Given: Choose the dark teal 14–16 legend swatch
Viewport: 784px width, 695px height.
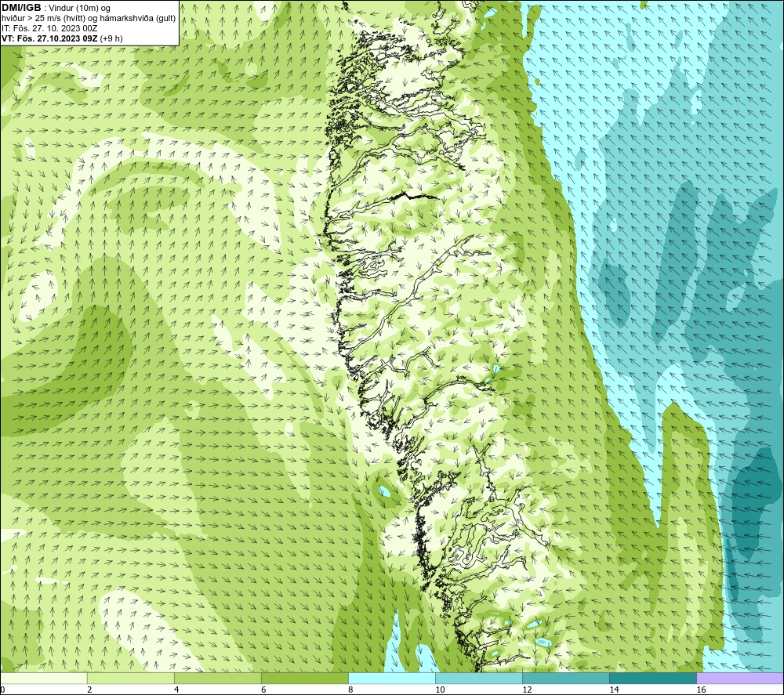Looking at the screenshot, I should click(x=652, y=678).
